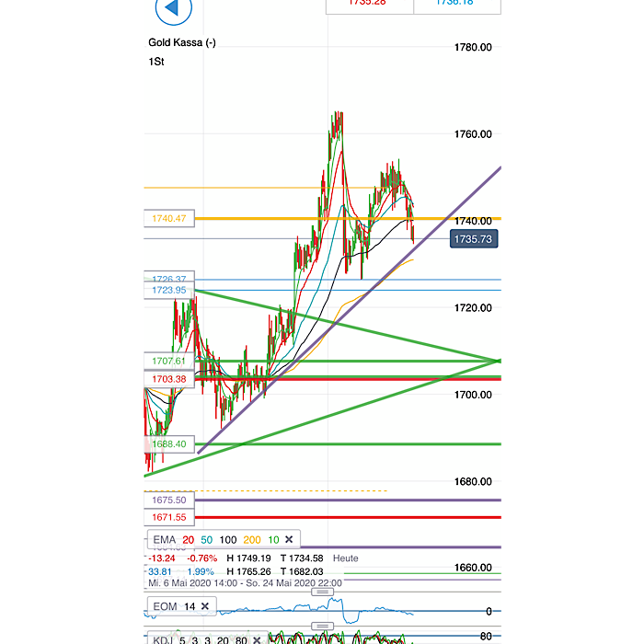Click the 1660.00 axis label
The height and width of the screenshot is (644, 644).
tap(473, 568)
